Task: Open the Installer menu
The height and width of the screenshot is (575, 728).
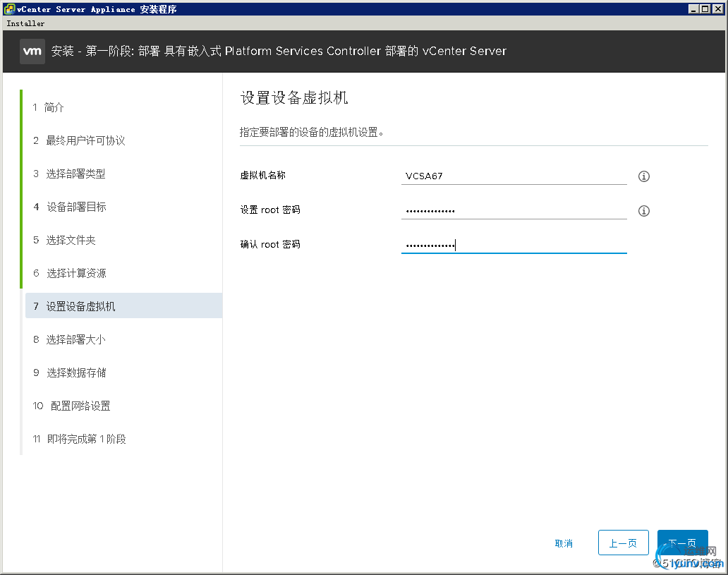Action: coord(25,23)
